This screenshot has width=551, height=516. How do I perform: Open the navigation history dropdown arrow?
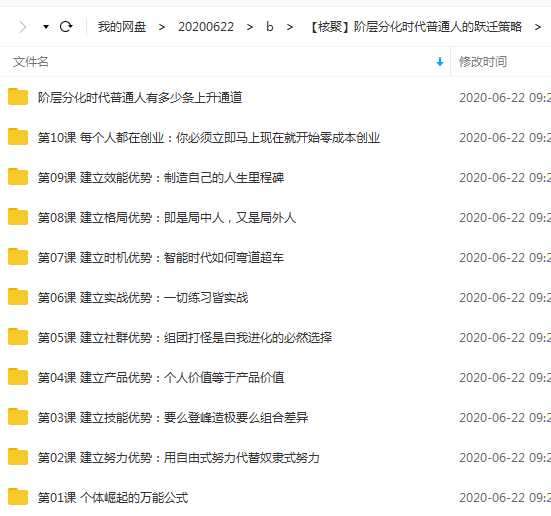tap(46, 27)
